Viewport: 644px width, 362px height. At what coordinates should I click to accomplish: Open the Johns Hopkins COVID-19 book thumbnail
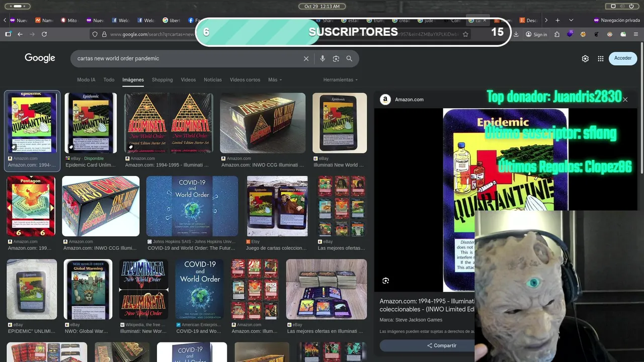coord(192,206)
